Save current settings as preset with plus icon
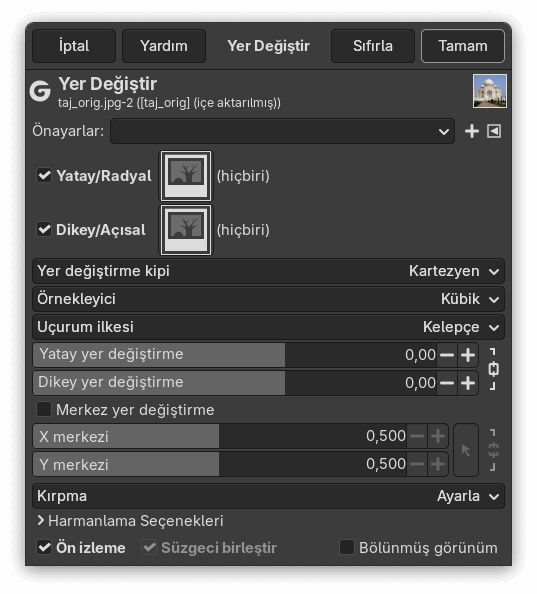Viewport: 537px width, 594px height. tap(471, 131)
